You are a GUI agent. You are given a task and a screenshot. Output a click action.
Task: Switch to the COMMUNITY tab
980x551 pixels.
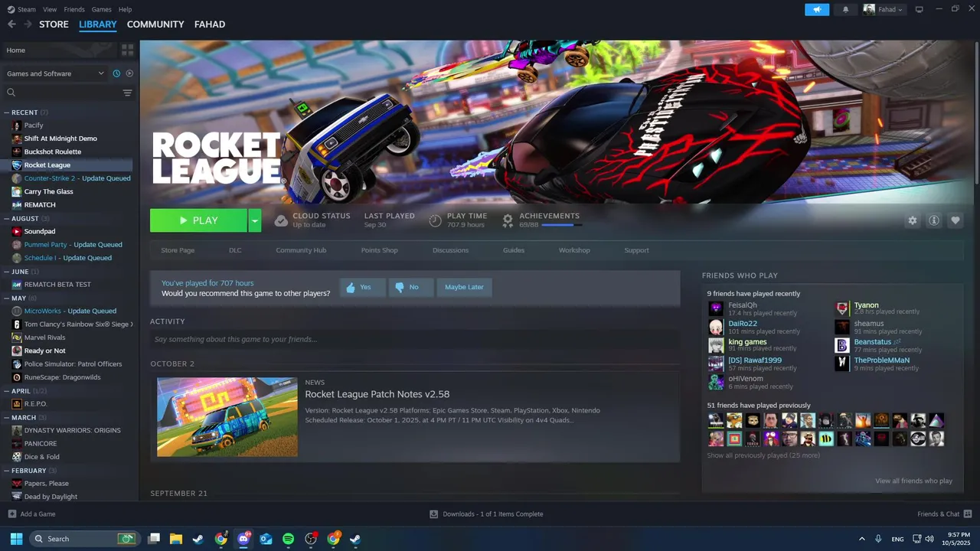coord(155,24)
